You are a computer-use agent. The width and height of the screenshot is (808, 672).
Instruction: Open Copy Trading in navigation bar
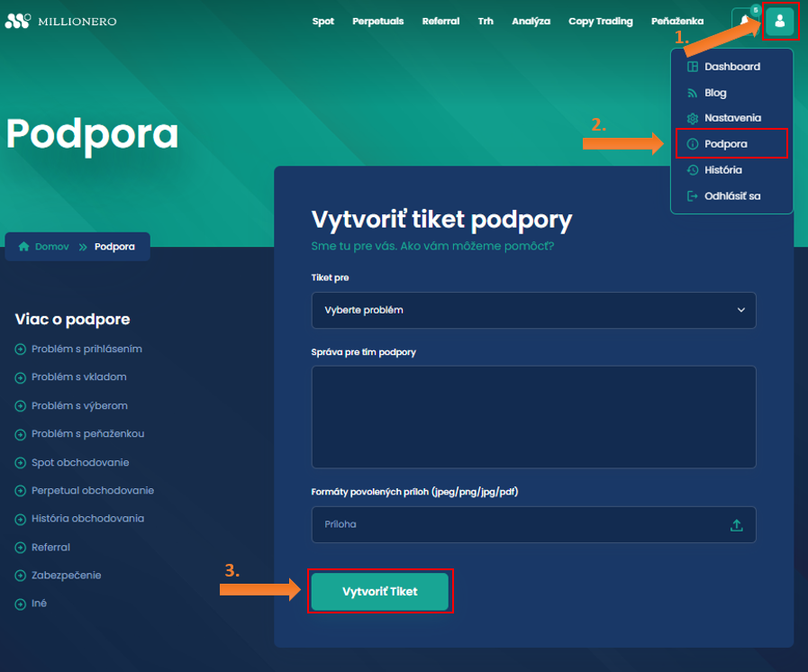pos(600,21)
